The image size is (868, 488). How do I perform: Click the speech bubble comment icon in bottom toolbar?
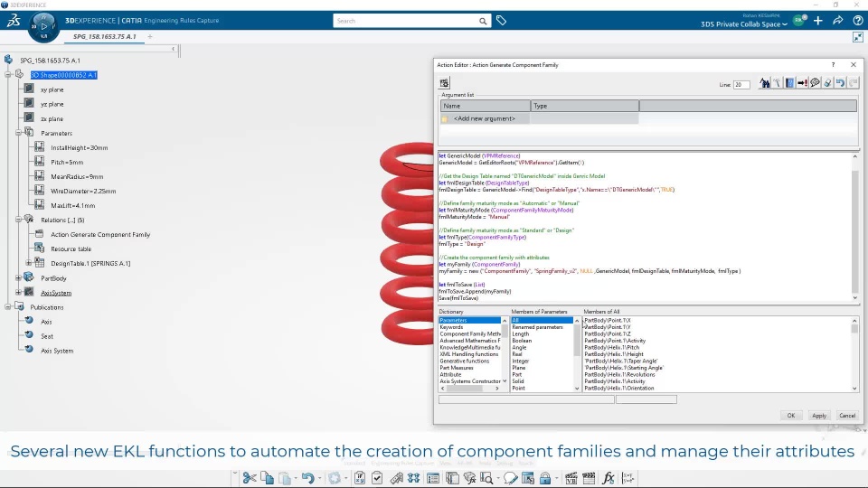510,478
